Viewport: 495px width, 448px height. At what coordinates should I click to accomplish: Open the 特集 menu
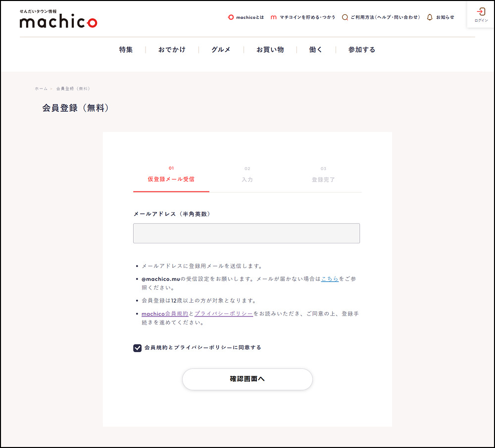(x=126, y=49)
